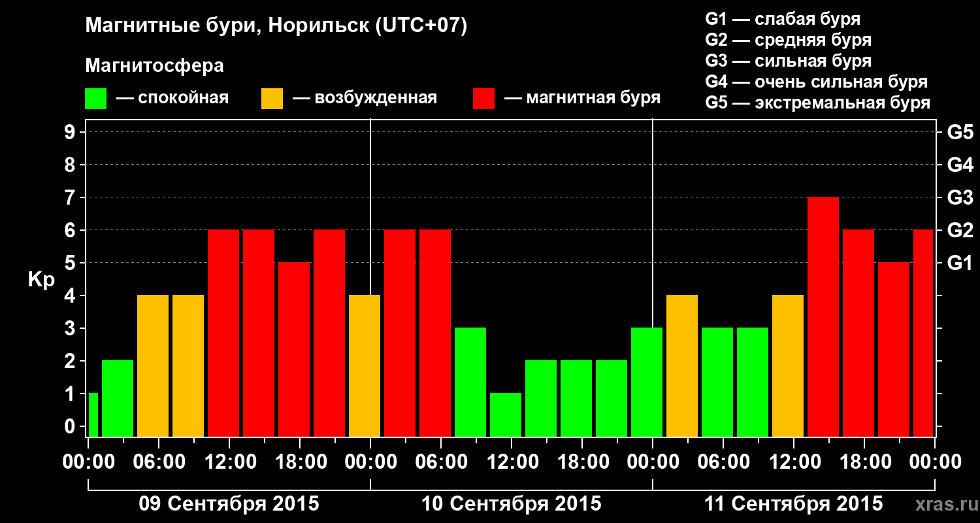The image size is (980, 523).
Task: Click the 'G1' label on right axis
Action: pos(960,263)
